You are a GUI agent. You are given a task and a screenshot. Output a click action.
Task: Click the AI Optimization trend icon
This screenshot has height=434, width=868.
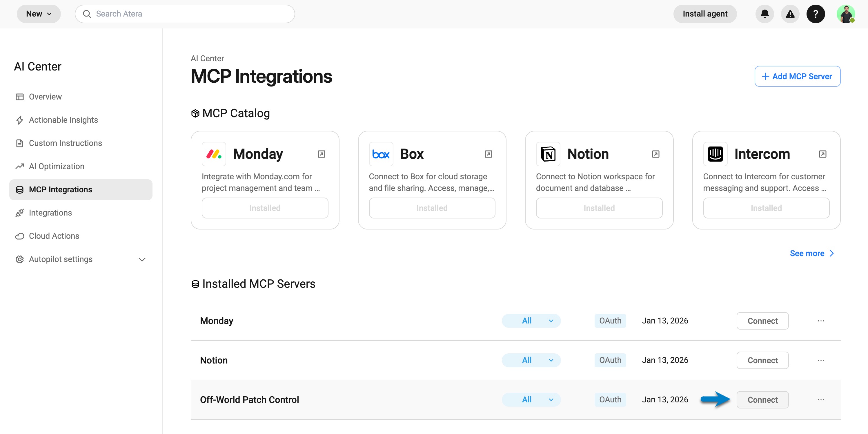pyautogui.click(x=19, y=166)
